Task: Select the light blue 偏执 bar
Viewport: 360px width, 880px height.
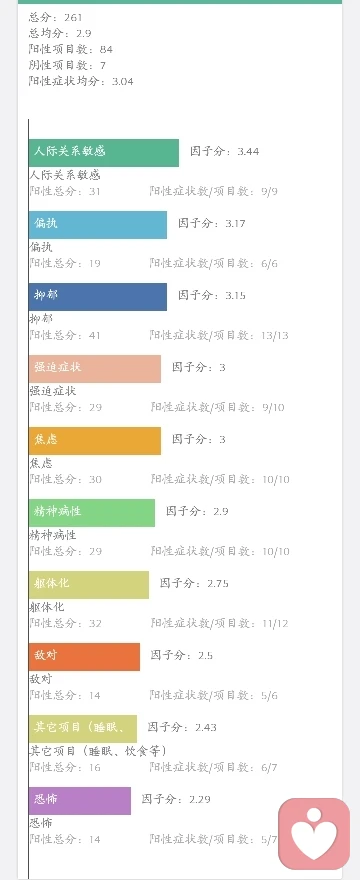Action: coord(98,224)
